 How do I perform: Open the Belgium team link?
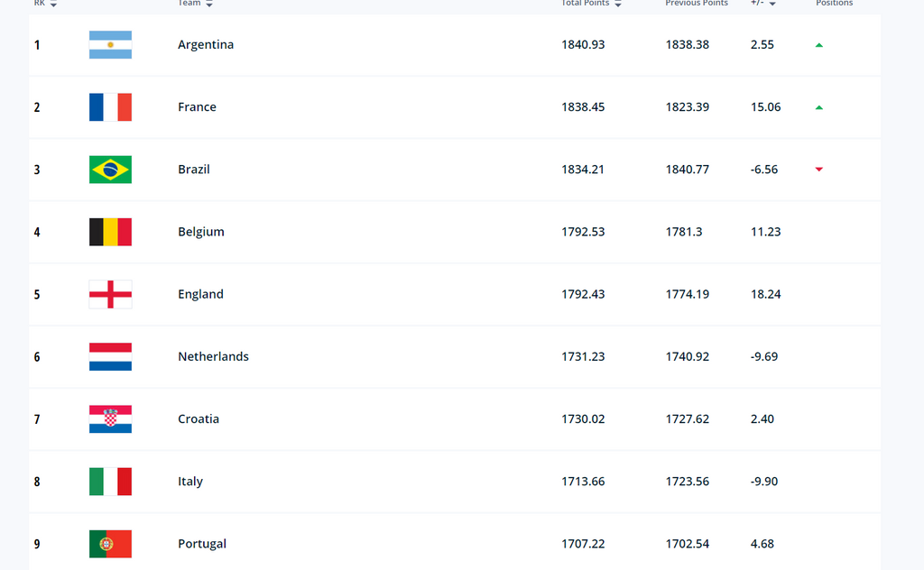(x=201, y=232)
